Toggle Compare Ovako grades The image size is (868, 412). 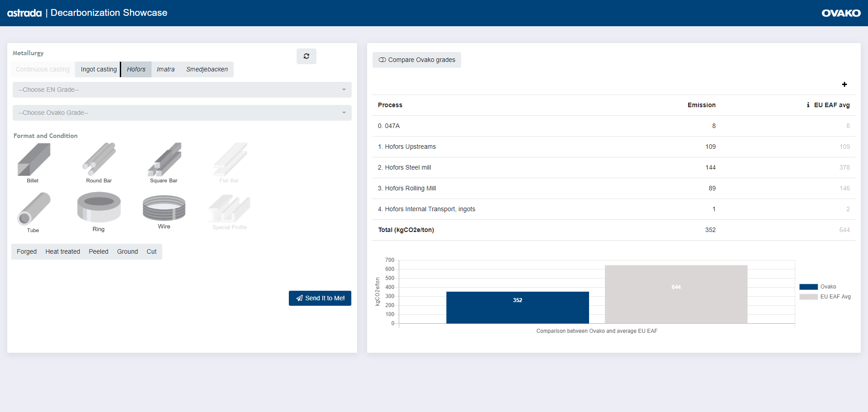click(x=417, y=60)
